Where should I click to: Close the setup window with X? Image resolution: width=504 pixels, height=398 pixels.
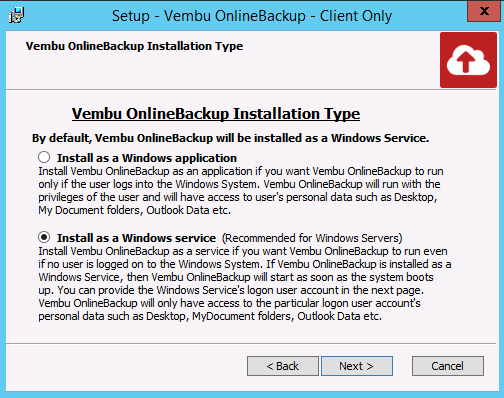pos(485,11)
